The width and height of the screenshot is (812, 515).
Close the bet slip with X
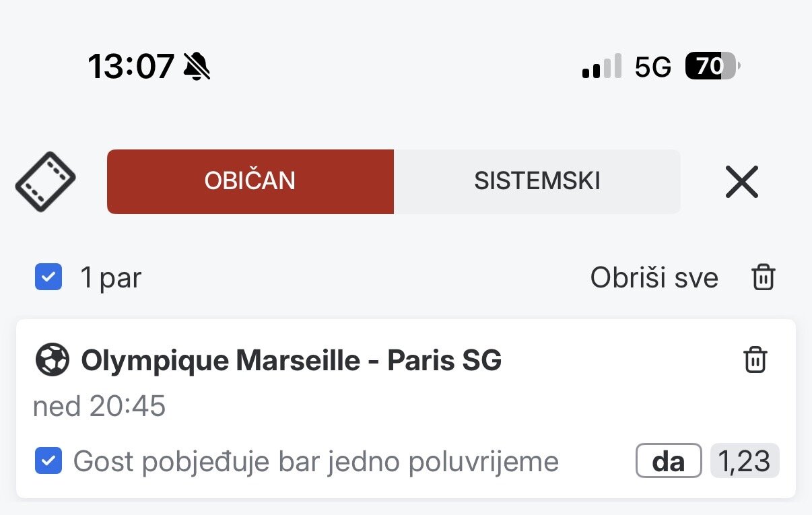(x=742, y=182)
